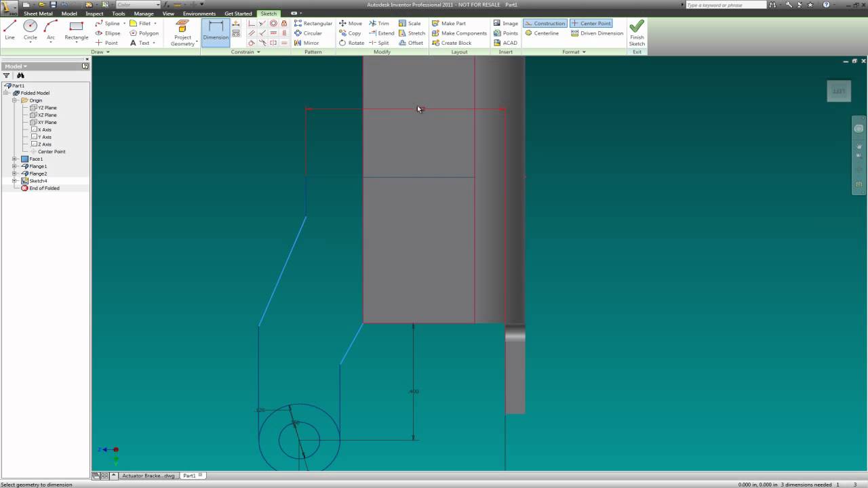Expand the Flange1 node

15,166
